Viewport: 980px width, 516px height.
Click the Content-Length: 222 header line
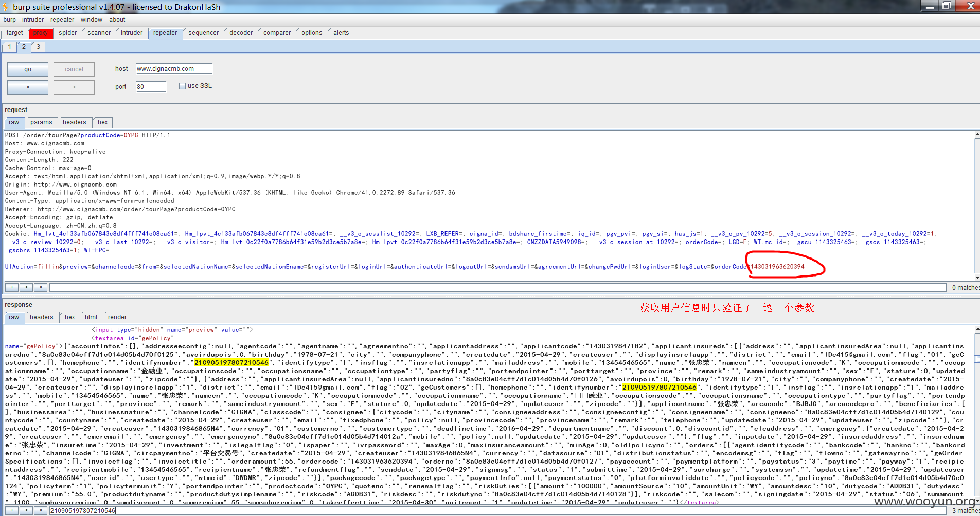click(x=39, y=160)
